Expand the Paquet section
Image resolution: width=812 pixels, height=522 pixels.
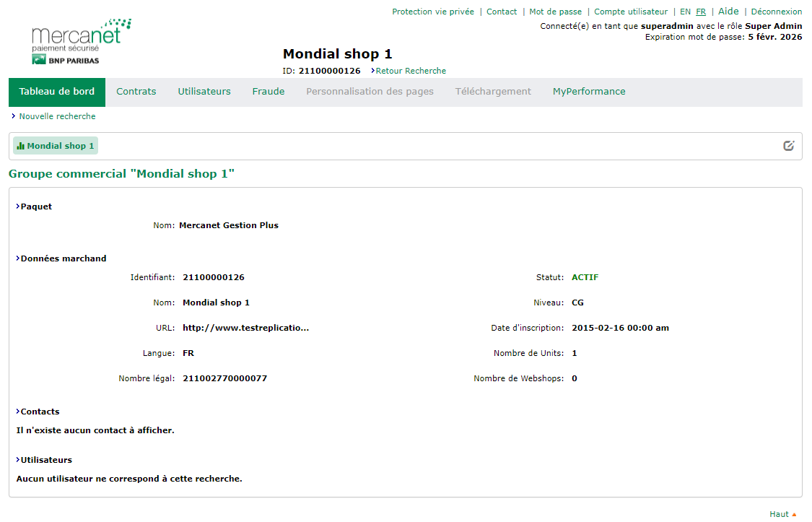coord(36,206)
